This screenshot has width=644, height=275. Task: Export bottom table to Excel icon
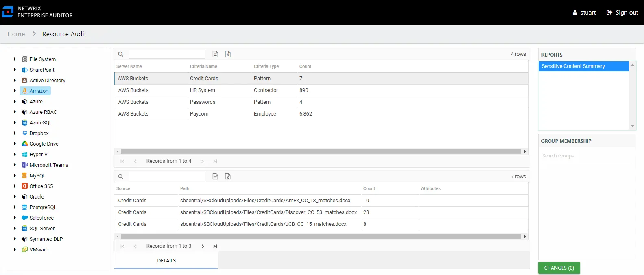[228, 177]
